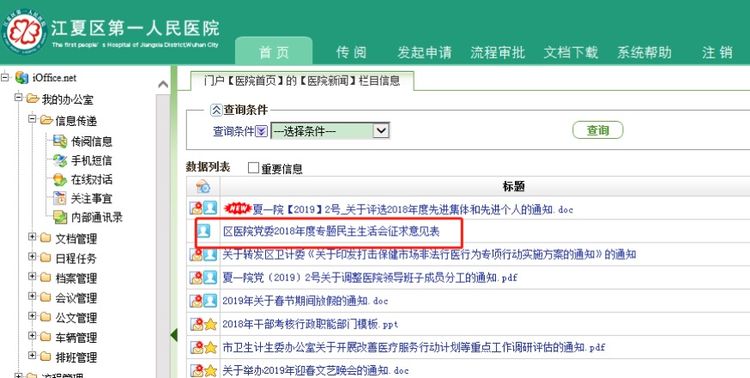Open 夏一院【2019】2号 先进集体 notice link
This screenshot has width=750, height=378.
(412, 209)
